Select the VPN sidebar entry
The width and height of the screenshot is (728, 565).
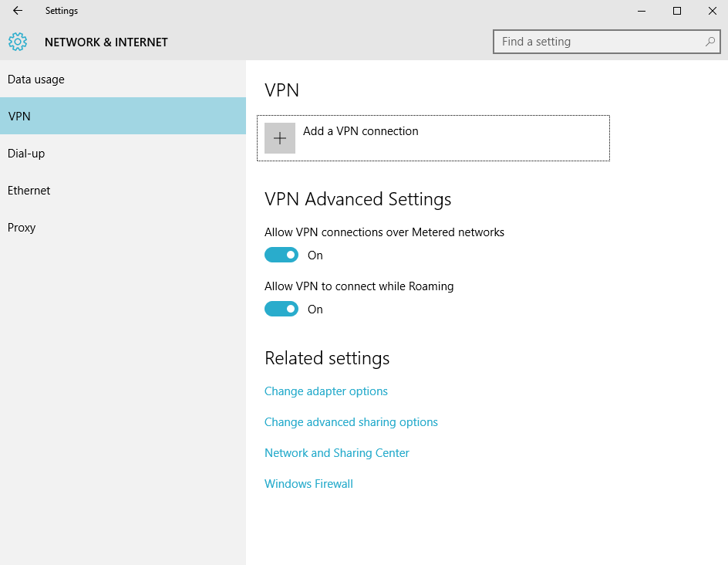click(19, 116)
